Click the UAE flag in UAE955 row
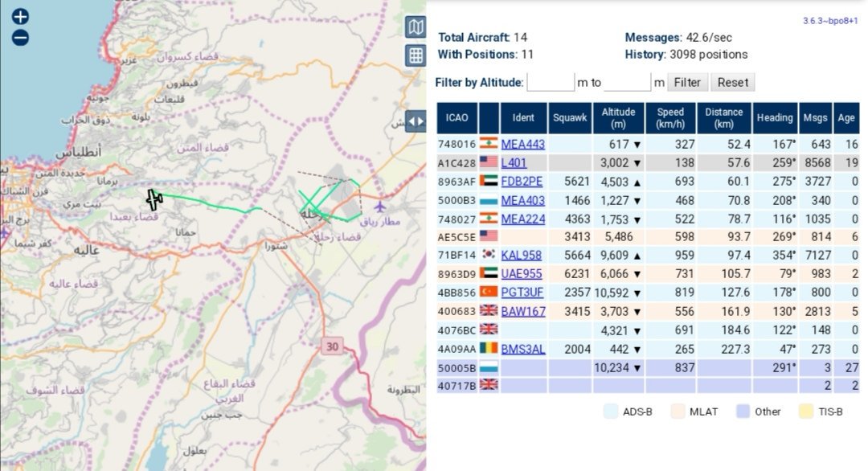The height and width of the screenshot is (471, 868). coord(489,273)
